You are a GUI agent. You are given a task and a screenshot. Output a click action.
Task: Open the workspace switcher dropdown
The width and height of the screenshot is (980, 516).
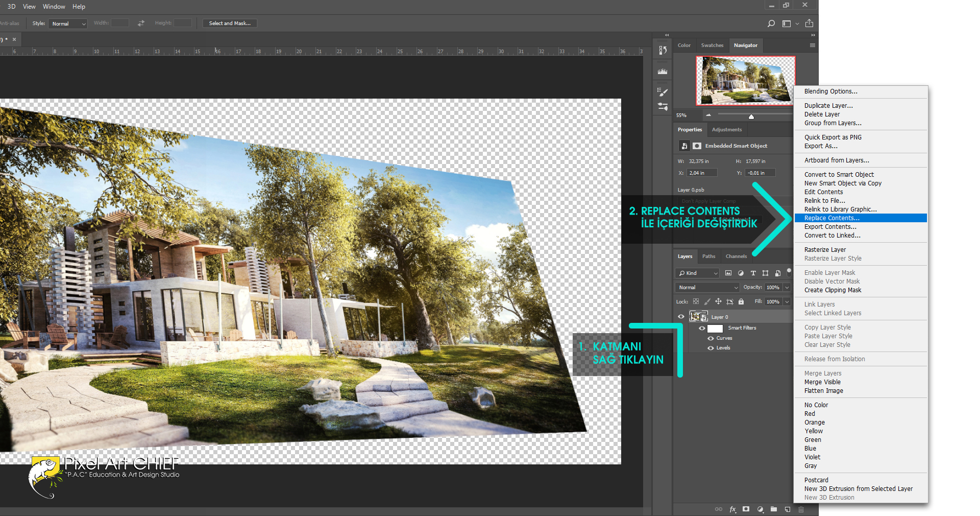point(790,24)
